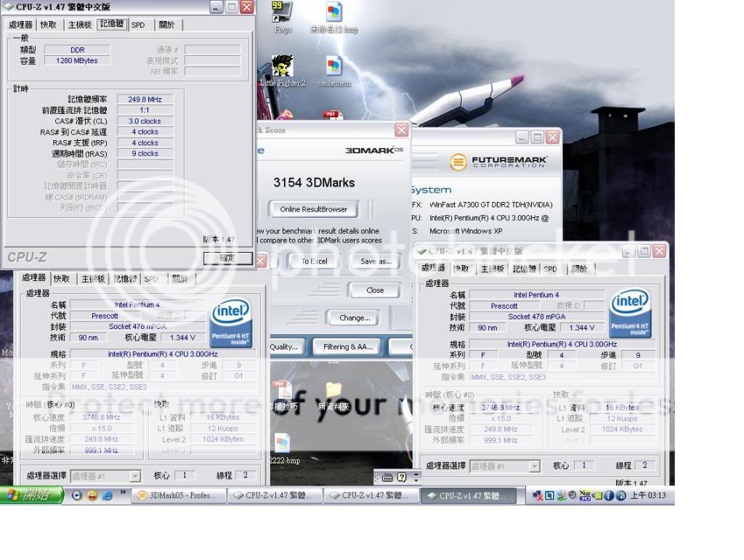Image resolution: width=744 pixels, height=560 pixels.
Task: Click the 3746.8 MHz core speed in right-hand CPU-Z window
Action: pyautogui.click(x=501, y=407)
